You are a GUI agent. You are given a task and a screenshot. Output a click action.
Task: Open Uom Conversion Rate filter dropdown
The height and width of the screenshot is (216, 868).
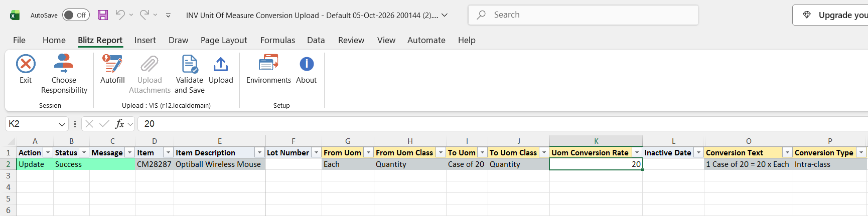tap(637, 152)
